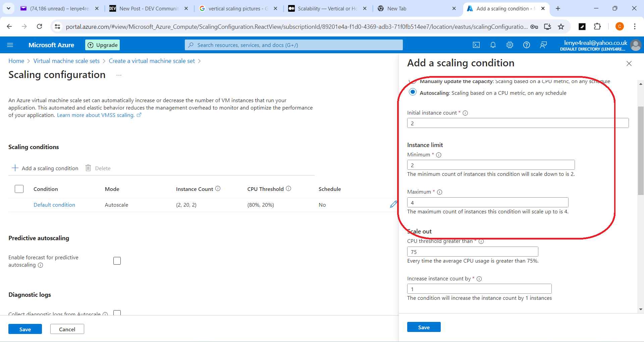
Task: Edit the Default condition with the pencil icon
Action: [393, 204]
